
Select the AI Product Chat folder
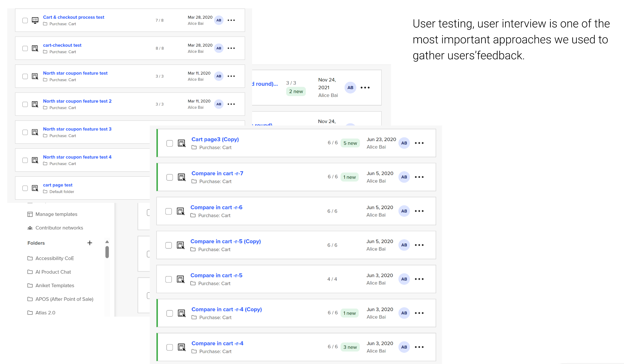53,272
